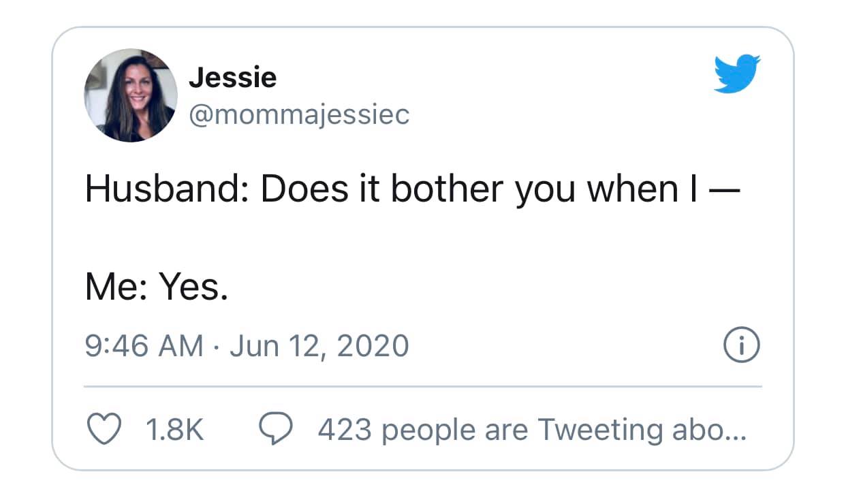Click the 9:46 AM time text

[144, 345]
